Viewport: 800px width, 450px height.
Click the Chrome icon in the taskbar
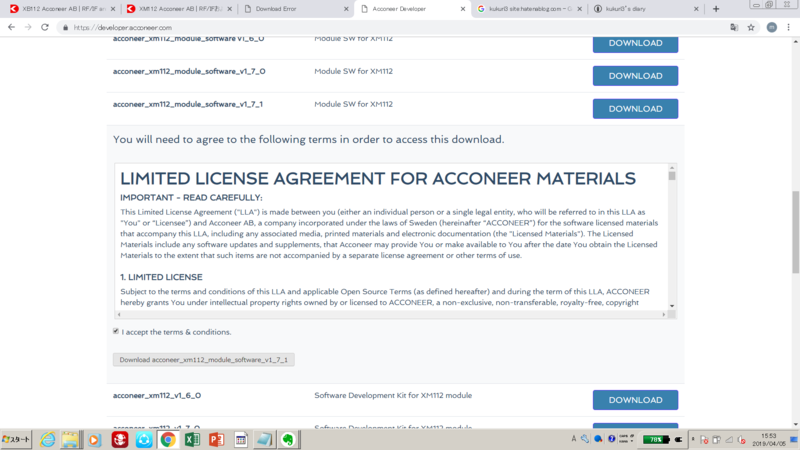coord(168,439)
